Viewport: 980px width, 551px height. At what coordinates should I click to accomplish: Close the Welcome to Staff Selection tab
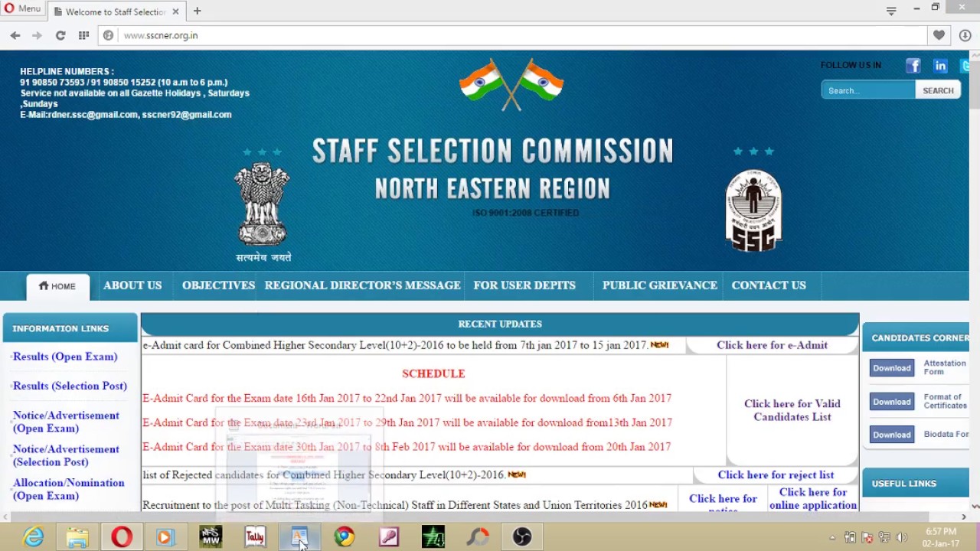(x=176, y=11)
